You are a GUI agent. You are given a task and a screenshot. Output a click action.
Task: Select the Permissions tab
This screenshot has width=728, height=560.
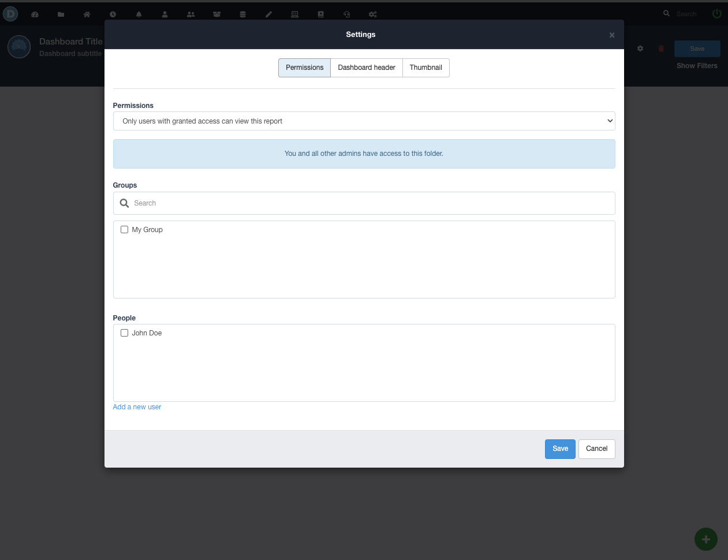(304, 68)
